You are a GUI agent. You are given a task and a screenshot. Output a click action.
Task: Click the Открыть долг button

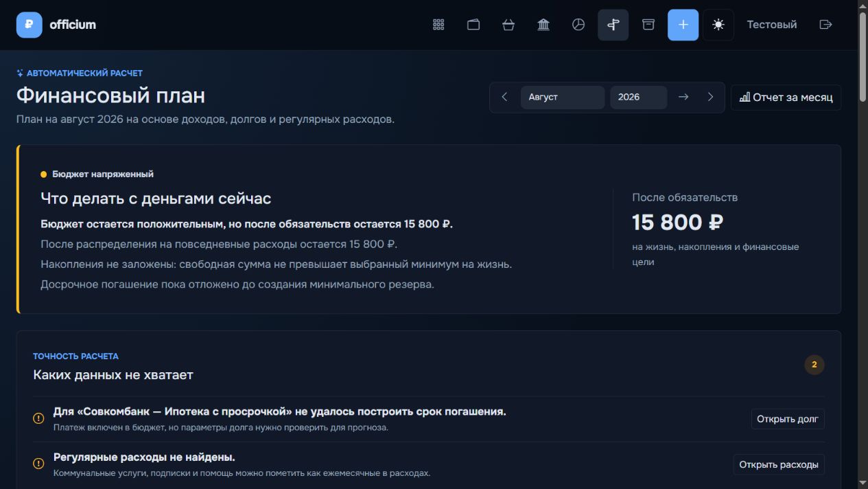(x=788, y=419)
